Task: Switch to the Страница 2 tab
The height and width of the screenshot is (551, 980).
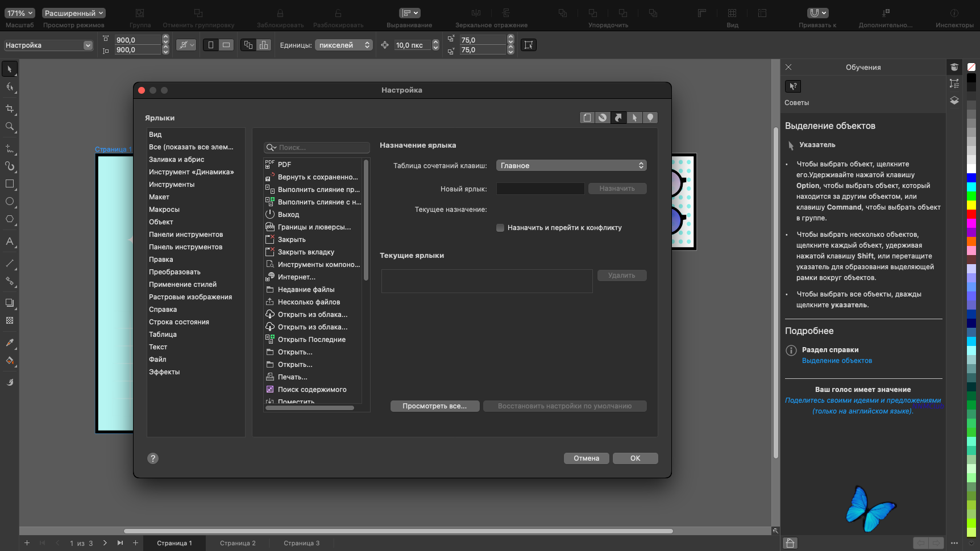Action: tap(238, 543)
